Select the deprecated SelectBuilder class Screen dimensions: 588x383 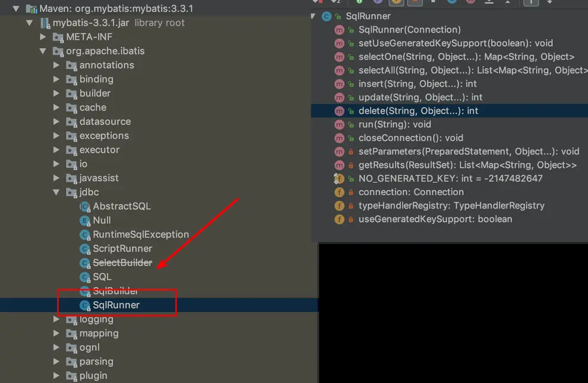point(122,262)
